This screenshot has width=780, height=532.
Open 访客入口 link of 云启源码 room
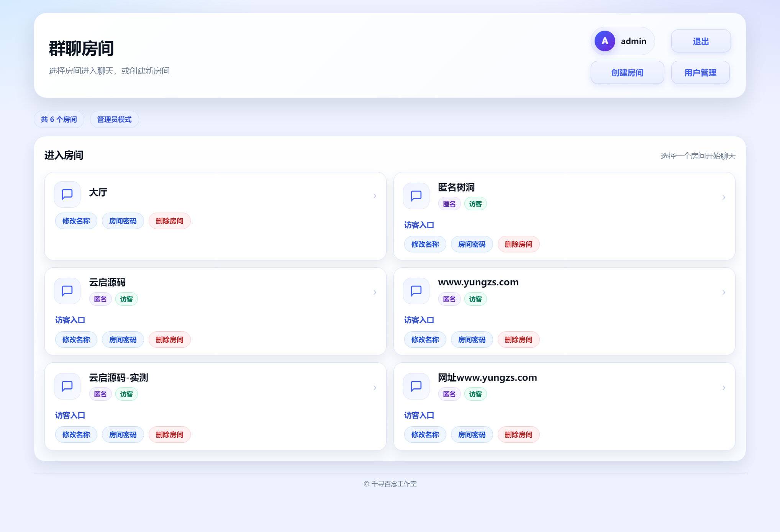[70, 320]
